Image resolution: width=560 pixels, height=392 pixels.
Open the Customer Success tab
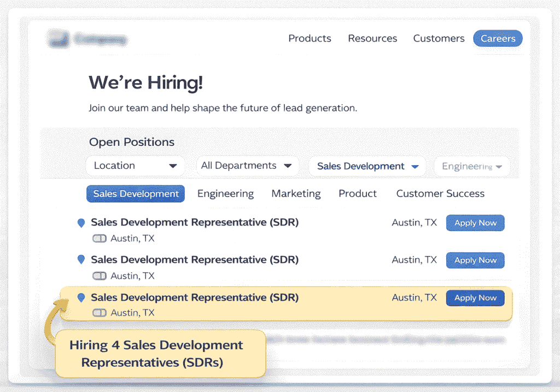coord(440,194)
